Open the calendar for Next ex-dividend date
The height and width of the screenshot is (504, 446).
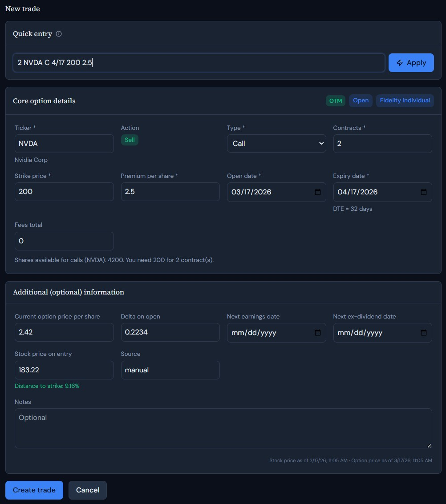tap(423, 332)
